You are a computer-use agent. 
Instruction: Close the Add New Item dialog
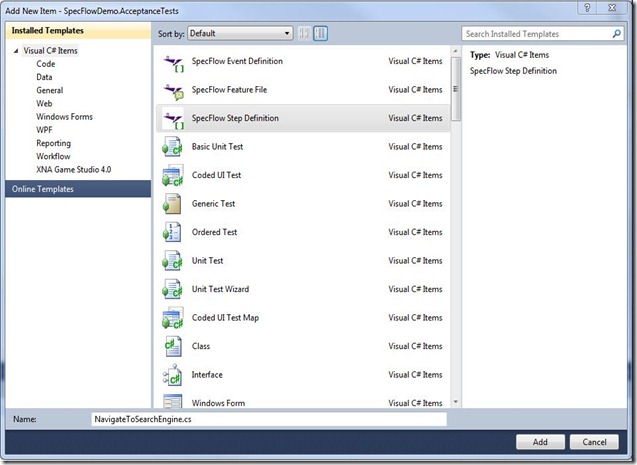click(613, 8)
